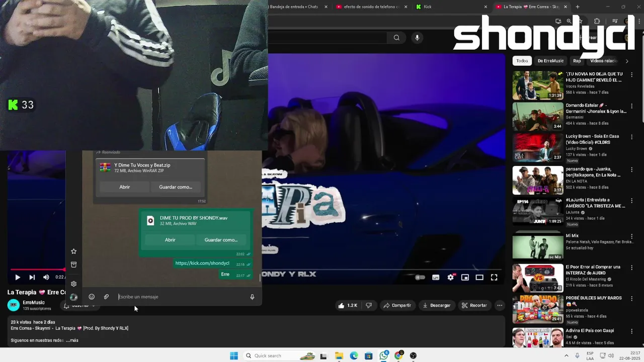Select the Todos filter chip
The height and width of the screenshot is (362, 644).
(x=522, y=61)
